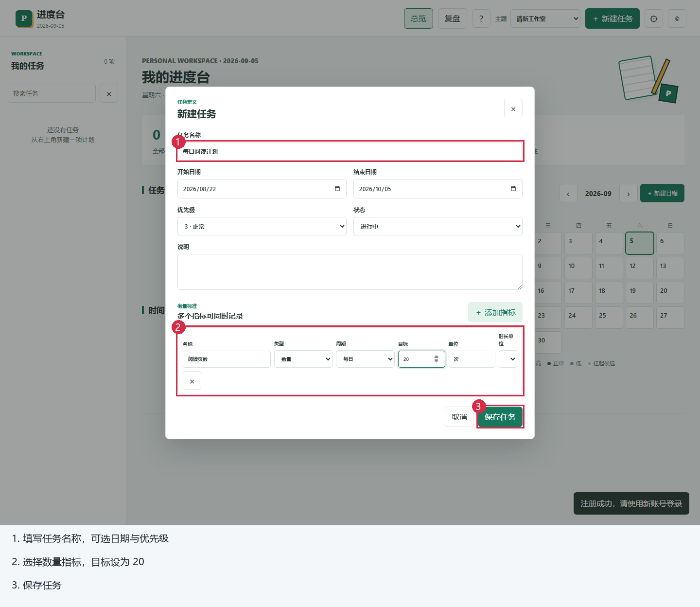Open the 主题 dropdown showing 清新工作室

click(x=545, y=18)
